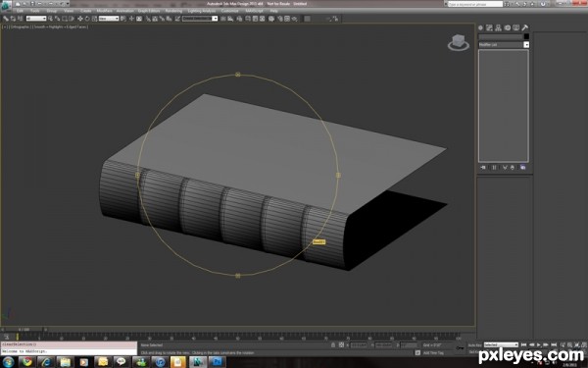The image size is (588, 368).
Task: Click Remove Modifier trash icon
Action: point(513,168)
